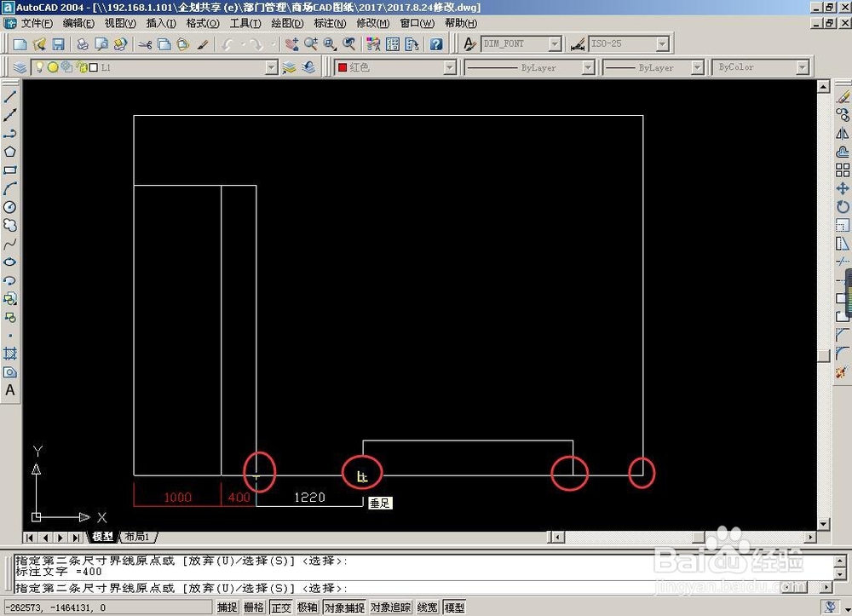The image size is (852, 616).
Task: Expand the second ByLayer lineweight dropdown
Action: 697,67
